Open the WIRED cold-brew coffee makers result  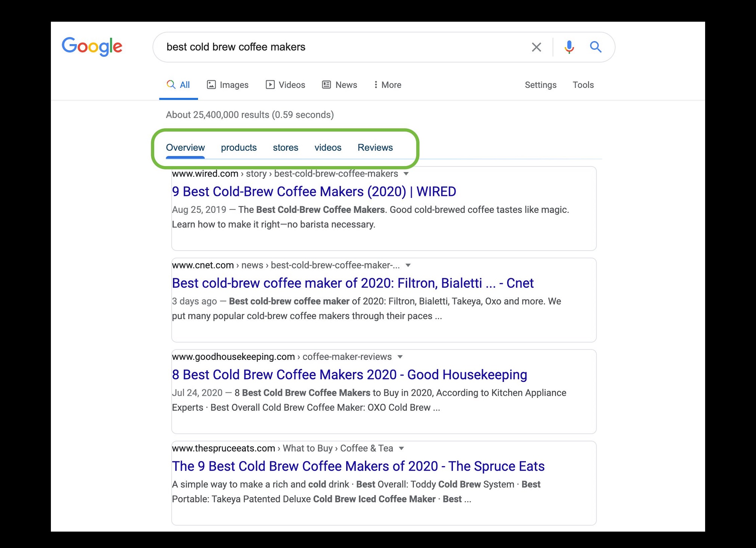point(314,192)
